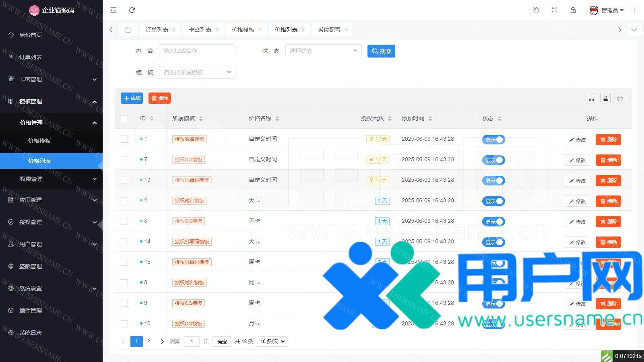Open the 状态 status dropdown

click(x=323, y=51)
